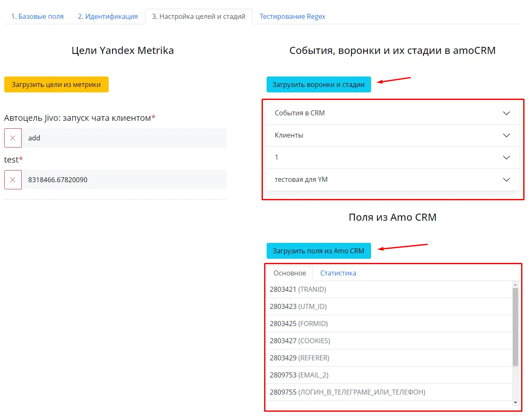Select field '2809755 (ЛОГИН_В_ТЕЛЕГРАМЕ_ИЛИ_ТЕЛЕФОН)'
Image resolution: width=532 pixels, height=418 pixels.
(389, 392)
